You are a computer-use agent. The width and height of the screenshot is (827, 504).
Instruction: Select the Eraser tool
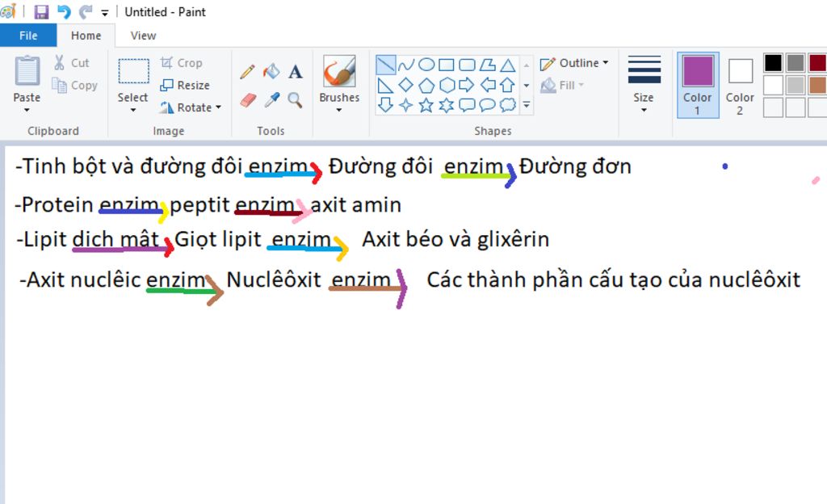click(248, 99)
